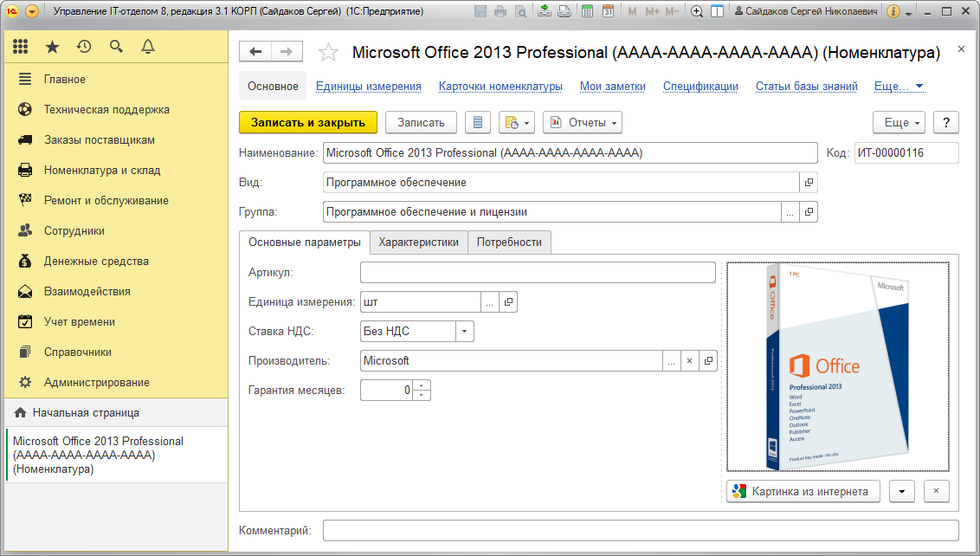Open the small arrow next to the info icon
The height and width of the screenshot is (556, 980).
[x=909, y=12]
